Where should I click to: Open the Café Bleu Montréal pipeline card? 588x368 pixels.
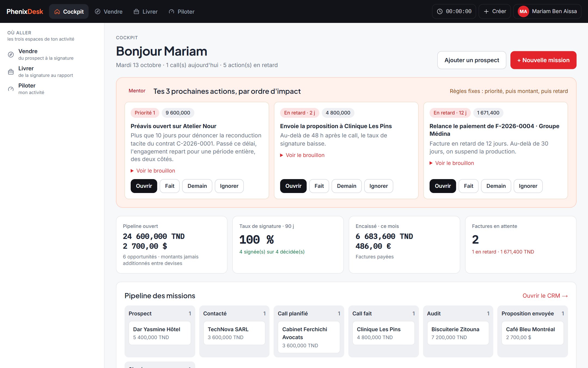click(x=532, y=333)
